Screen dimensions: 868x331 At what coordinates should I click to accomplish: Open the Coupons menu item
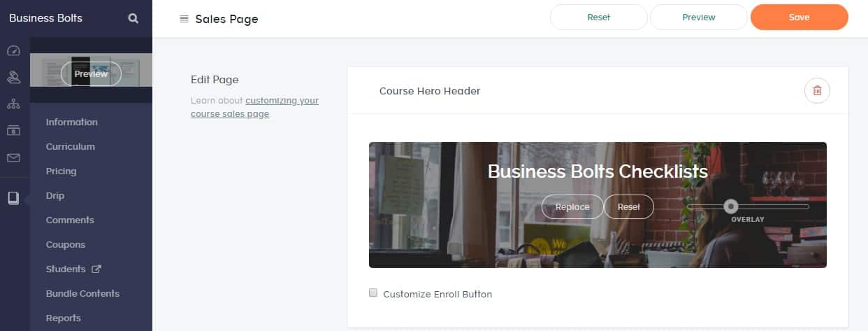click(x=65, y=244)
